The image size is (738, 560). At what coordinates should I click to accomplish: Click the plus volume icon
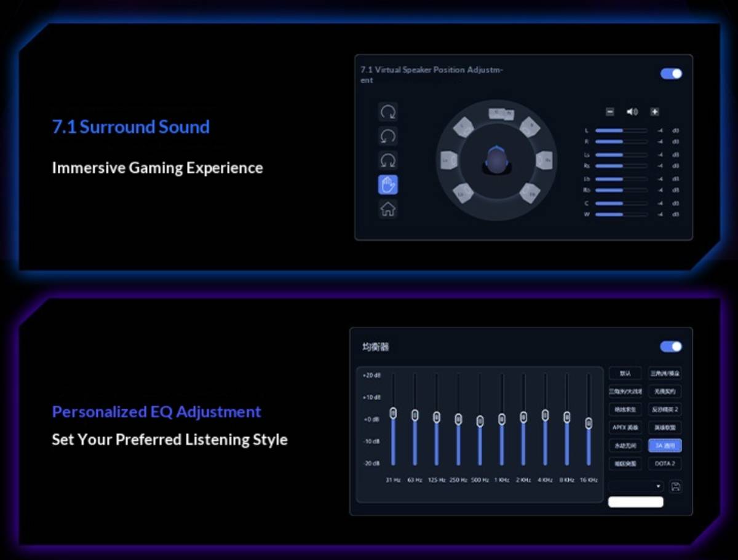(655, 112)
